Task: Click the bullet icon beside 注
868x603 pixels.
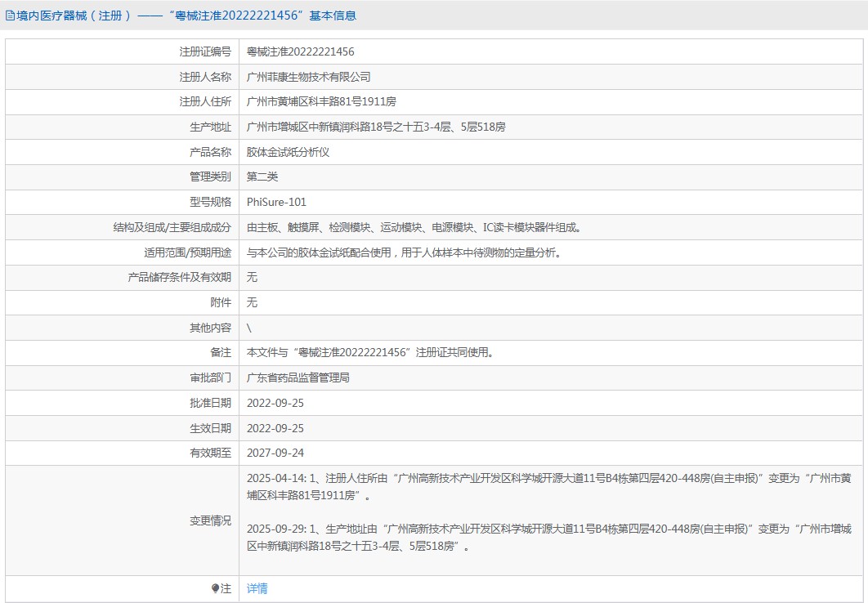Action: (x=215, y=588)
